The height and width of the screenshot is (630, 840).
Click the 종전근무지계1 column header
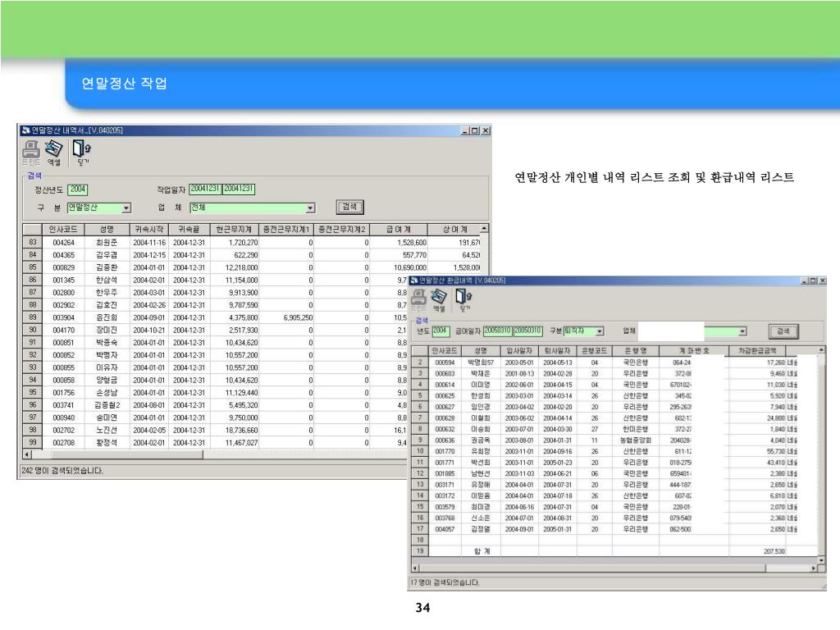[x=285, y=230]
